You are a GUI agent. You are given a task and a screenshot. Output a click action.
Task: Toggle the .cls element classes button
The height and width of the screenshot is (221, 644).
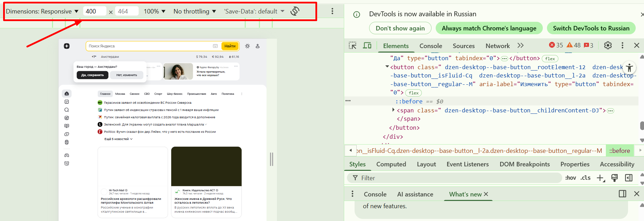point(585,178)
